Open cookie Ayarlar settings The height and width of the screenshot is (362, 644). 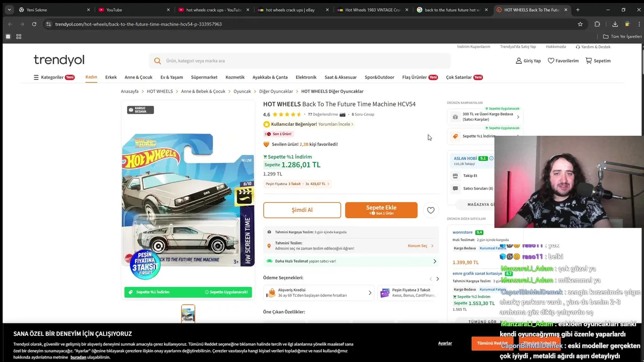445,343
